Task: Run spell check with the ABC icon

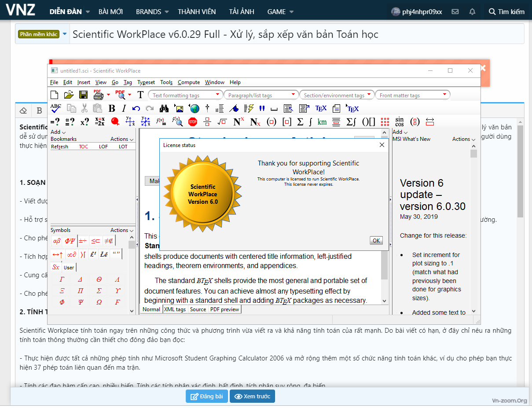Action: (x=56, y=108)
